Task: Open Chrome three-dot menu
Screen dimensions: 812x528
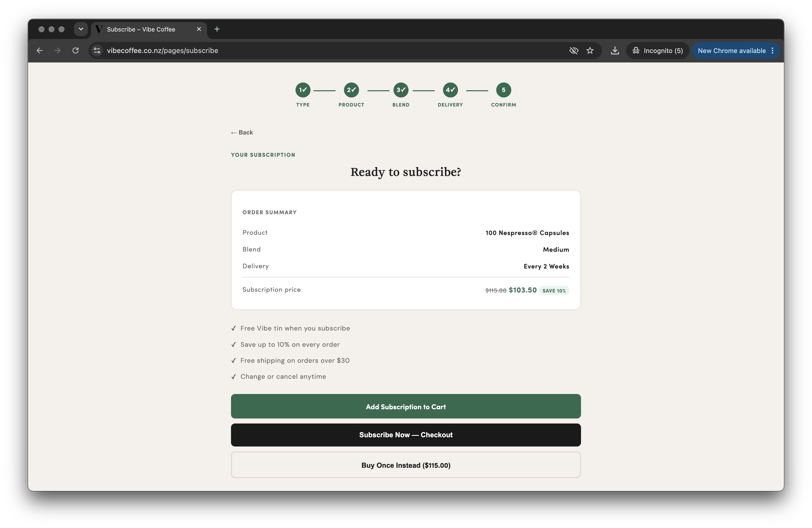Action: point(772,50)
